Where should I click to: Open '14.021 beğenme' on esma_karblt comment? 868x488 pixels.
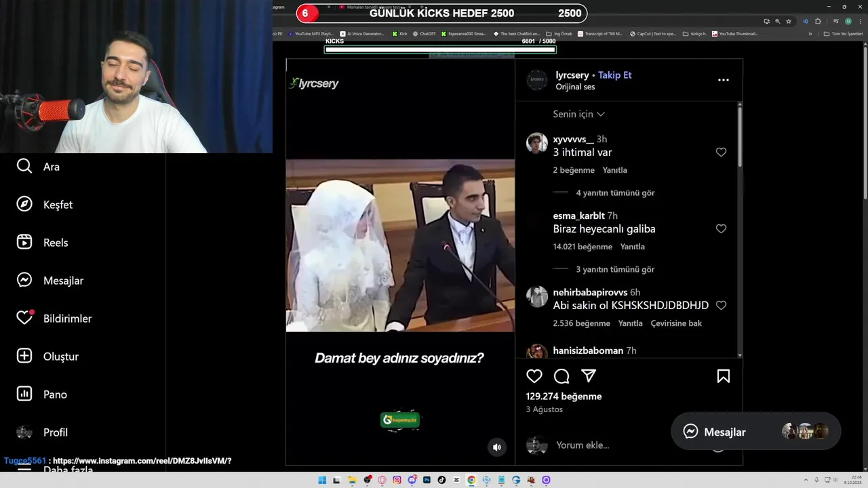pyautogui.click(x=583, y=247)
